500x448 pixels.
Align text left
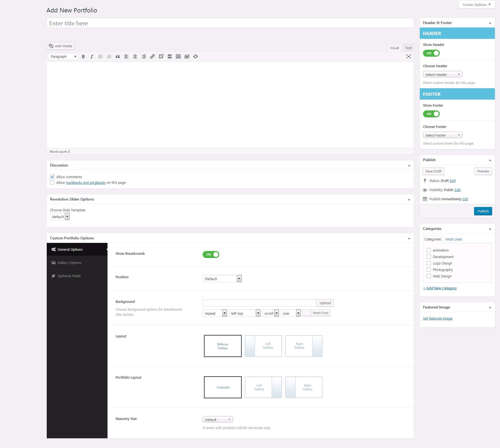click(x=126, y=56)
